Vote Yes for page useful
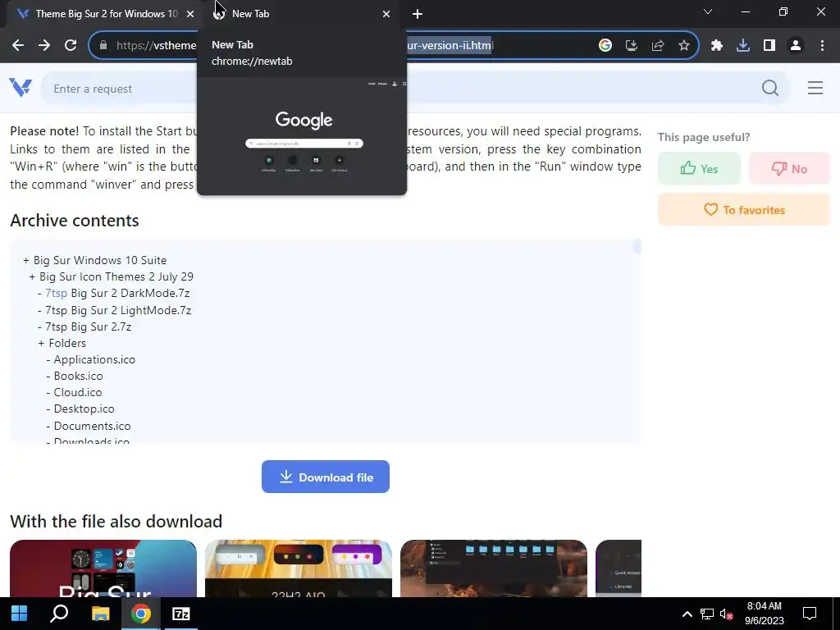The width and height of the screenshot is (840, 630). (699, 169)
